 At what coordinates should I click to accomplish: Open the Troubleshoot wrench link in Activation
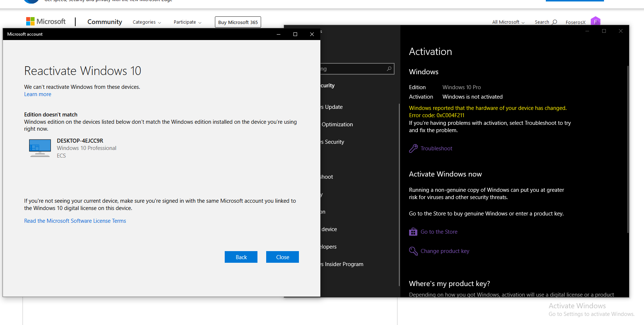pyautogui.click(x=413, y=148)
